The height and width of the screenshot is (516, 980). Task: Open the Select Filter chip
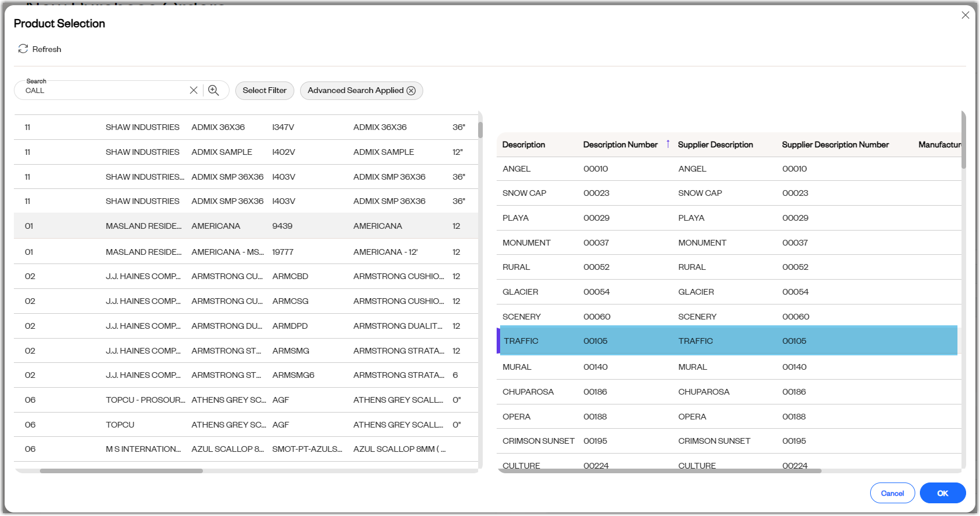tap(265, 91)
